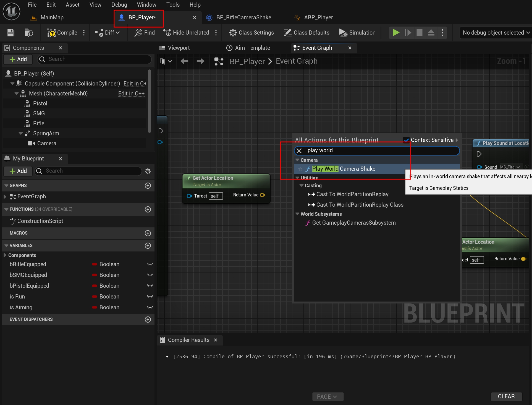Open the Aim_Template timeline tab

pyautogui.click(x=252, y=48)
